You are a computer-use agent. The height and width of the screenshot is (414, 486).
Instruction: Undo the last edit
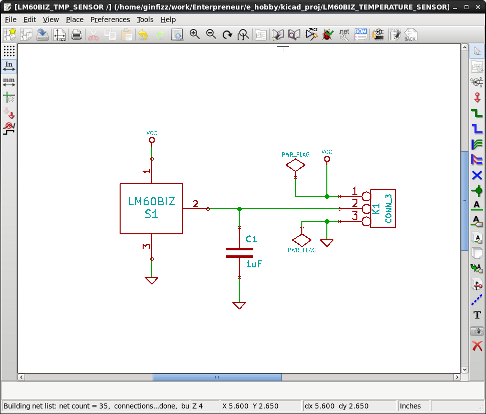tap(143, 34)
